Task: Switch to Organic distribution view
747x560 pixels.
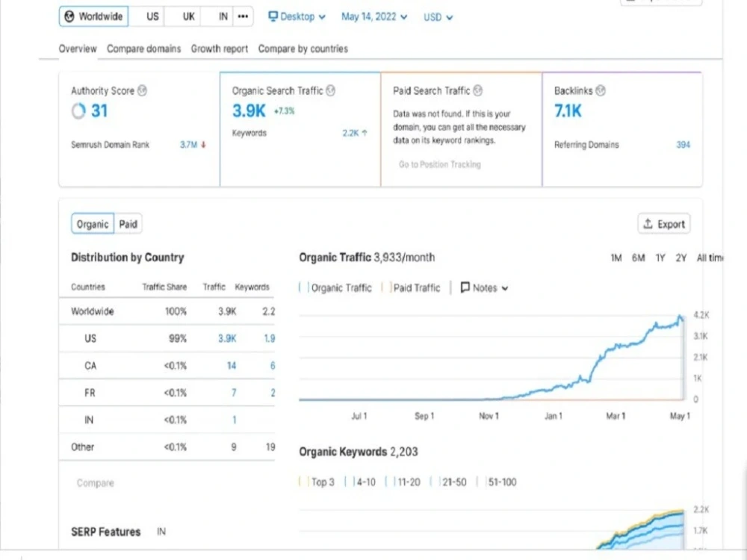Action: click(x=93, y=224)
